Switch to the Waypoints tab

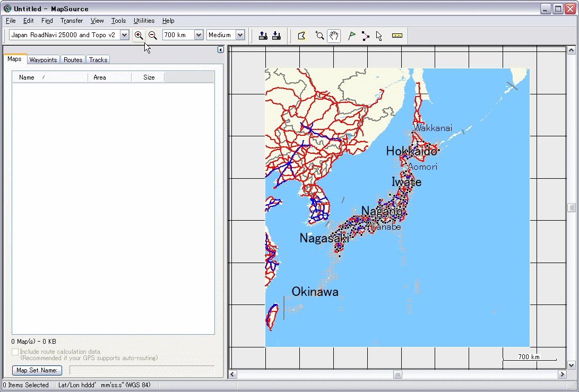click(43, 60)
